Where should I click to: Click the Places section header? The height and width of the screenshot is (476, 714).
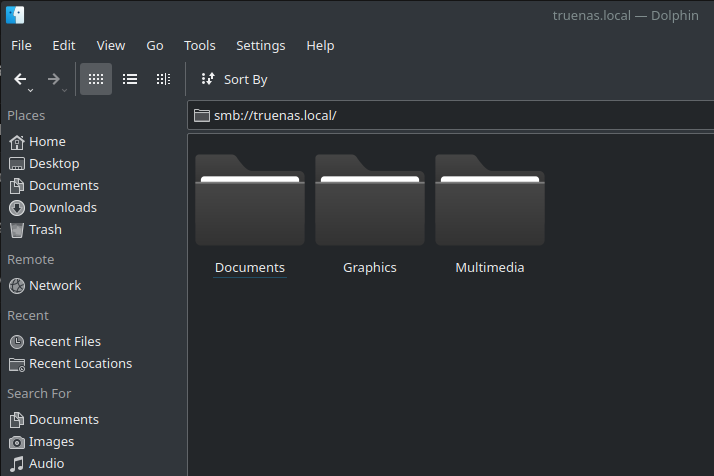click(x=26, y=116)
